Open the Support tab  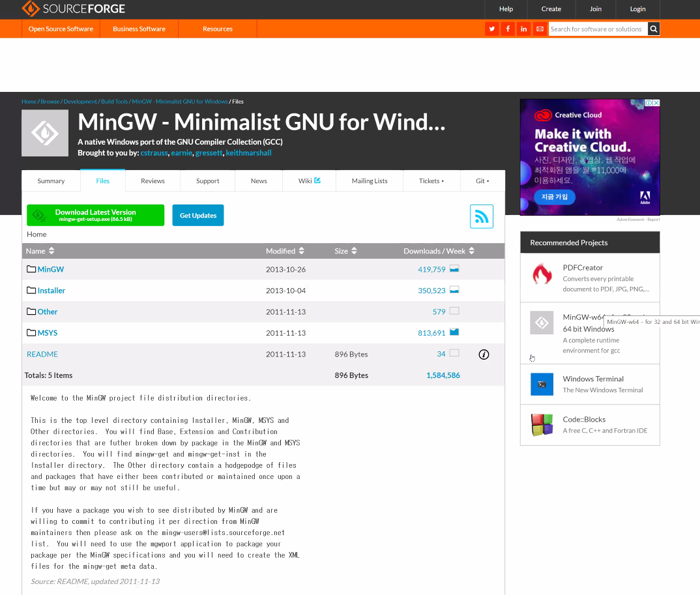(208, 181)
